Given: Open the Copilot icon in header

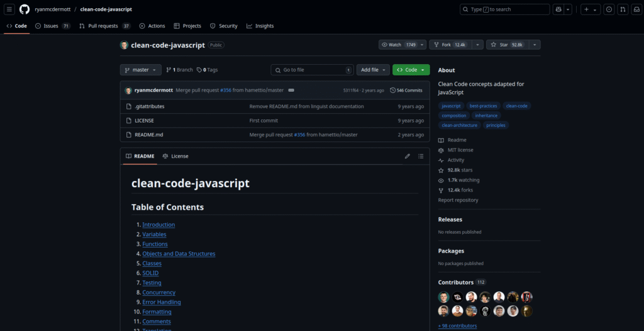Looking at the screenshot, I should tap(558, 9).
